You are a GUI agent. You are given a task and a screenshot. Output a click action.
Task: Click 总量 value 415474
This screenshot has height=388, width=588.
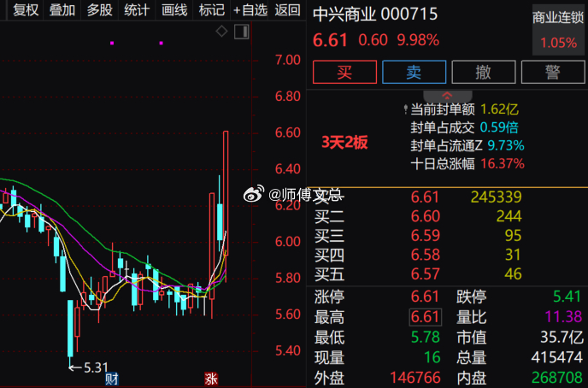[557, 357]
